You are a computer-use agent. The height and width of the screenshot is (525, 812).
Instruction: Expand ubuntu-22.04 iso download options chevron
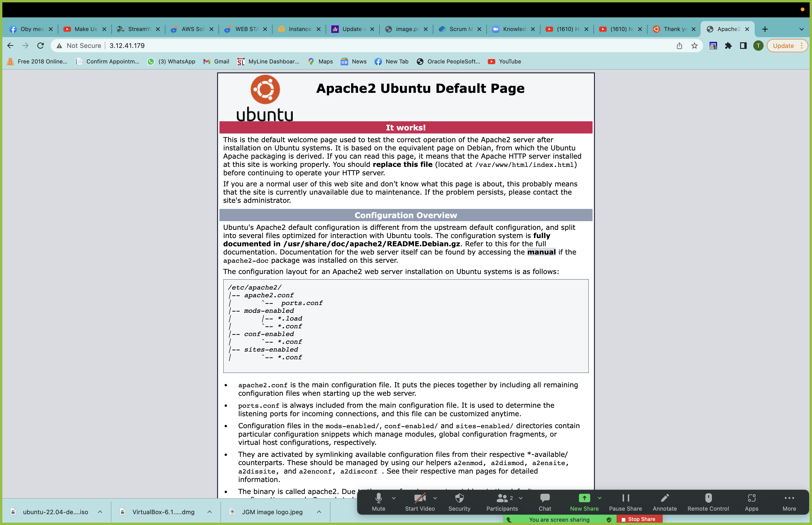(x=100, y=512)
